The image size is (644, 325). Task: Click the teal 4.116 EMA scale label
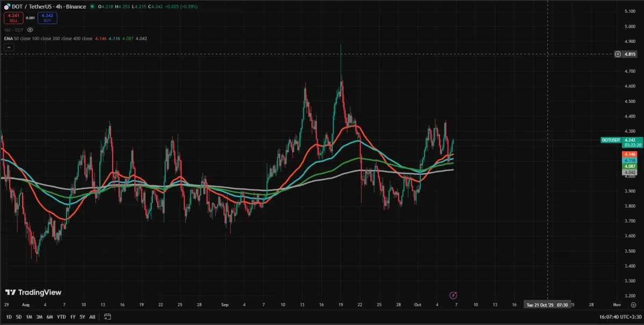pyautogui.click(x=630, y=160)
